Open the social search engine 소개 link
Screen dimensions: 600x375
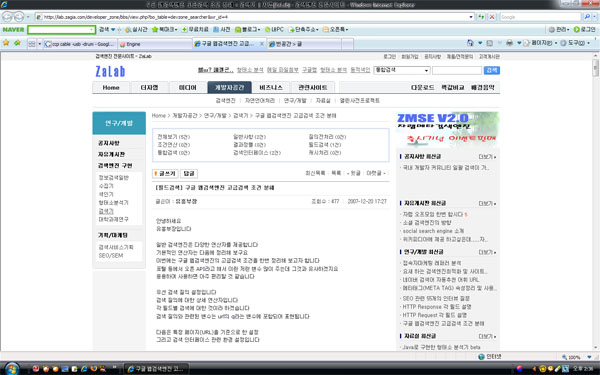(x=433, y=231)
